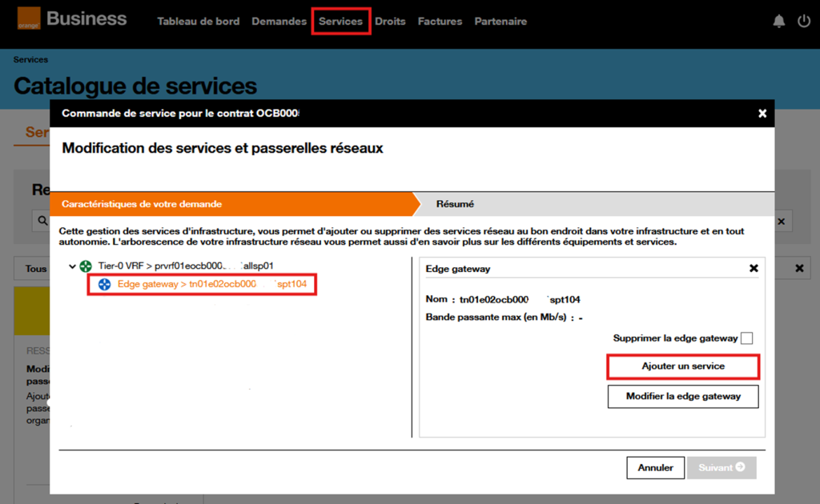This screenshot has height=504, width=820.
Task: Open the Factures menu
Action: [440, 22]
